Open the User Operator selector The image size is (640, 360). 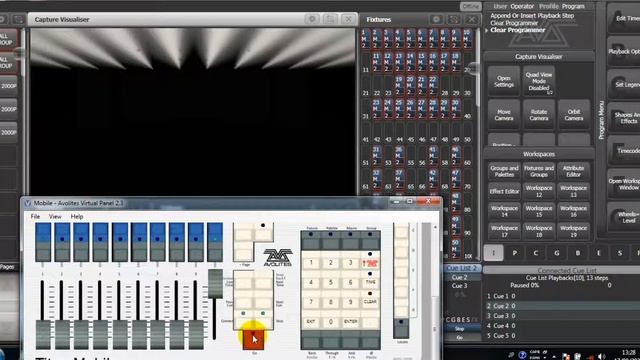[x=513, y=6]
